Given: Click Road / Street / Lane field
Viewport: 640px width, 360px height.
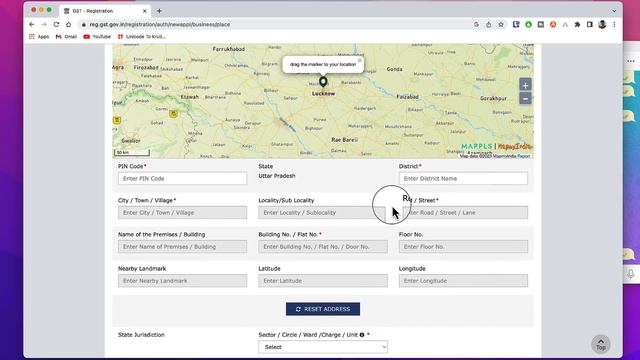Looking at the screenshot, I should click(x=463, y=213).
